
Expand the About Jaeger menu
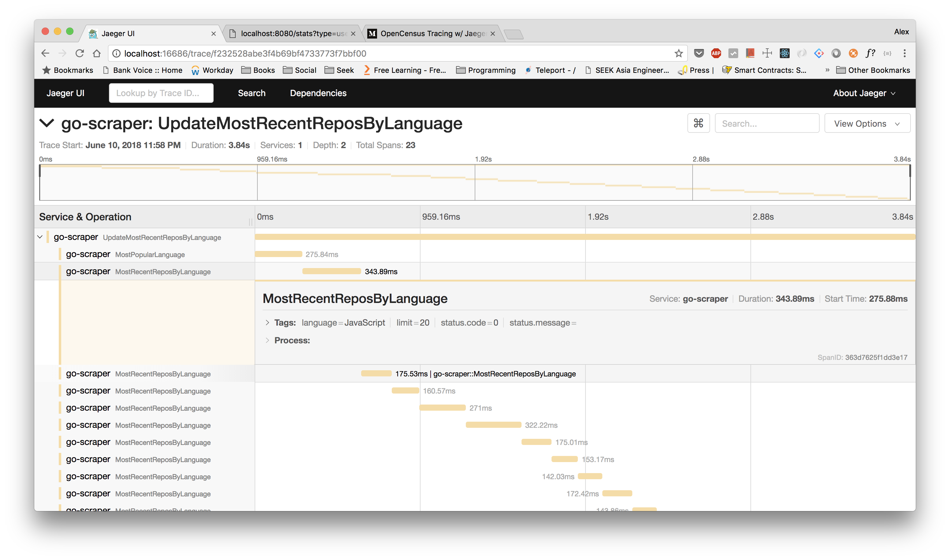864,93
